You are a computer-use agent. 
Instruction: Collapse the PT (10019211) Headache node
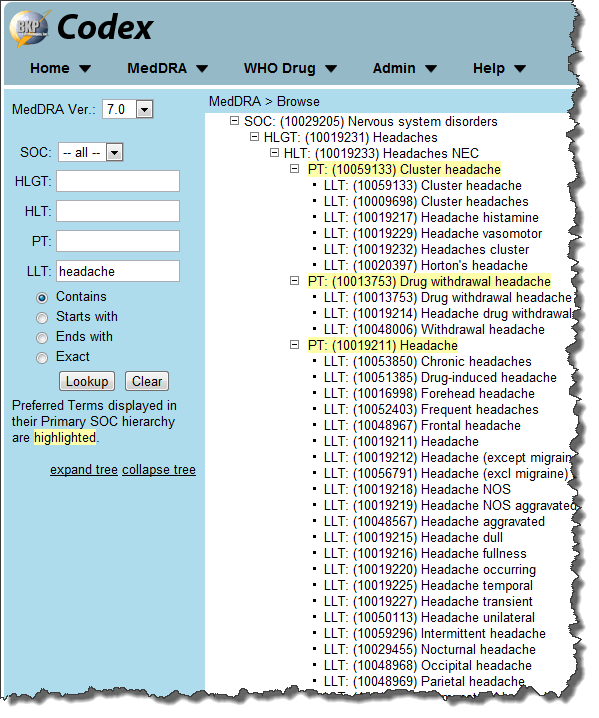tap(294, 345)
